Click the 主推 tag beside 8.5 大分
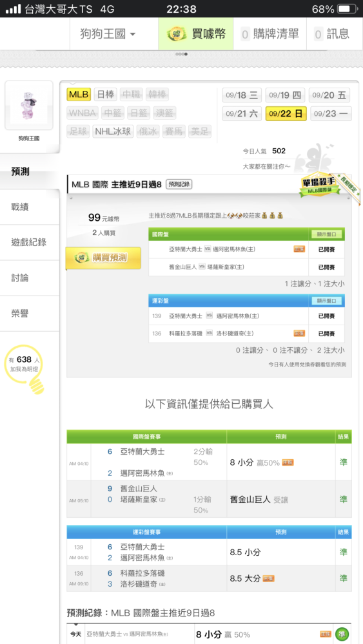The image size is (363, 644). [x=268, y=578]
